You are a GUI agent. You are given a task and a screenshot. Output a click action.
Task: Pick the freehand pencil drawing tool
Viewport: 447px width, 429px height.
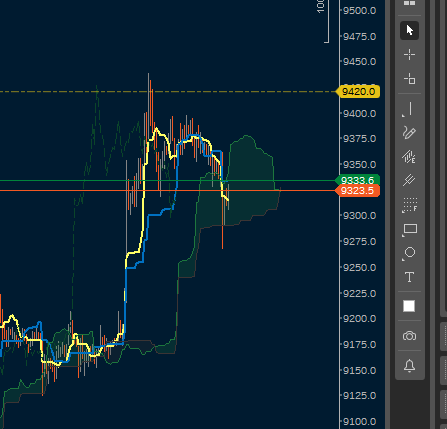(x=409, y=133)
